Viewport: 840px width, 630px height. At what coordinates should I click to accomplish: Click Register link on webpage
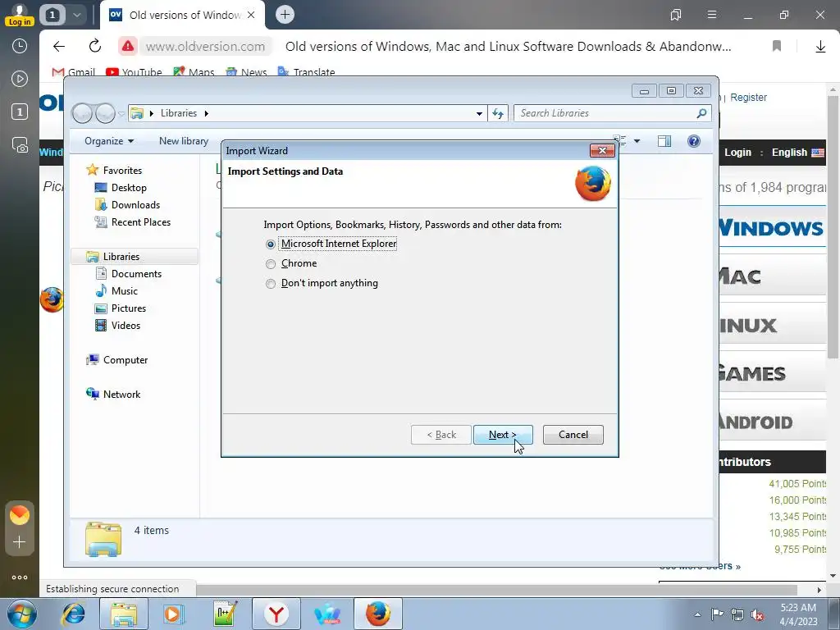point(748,98)
